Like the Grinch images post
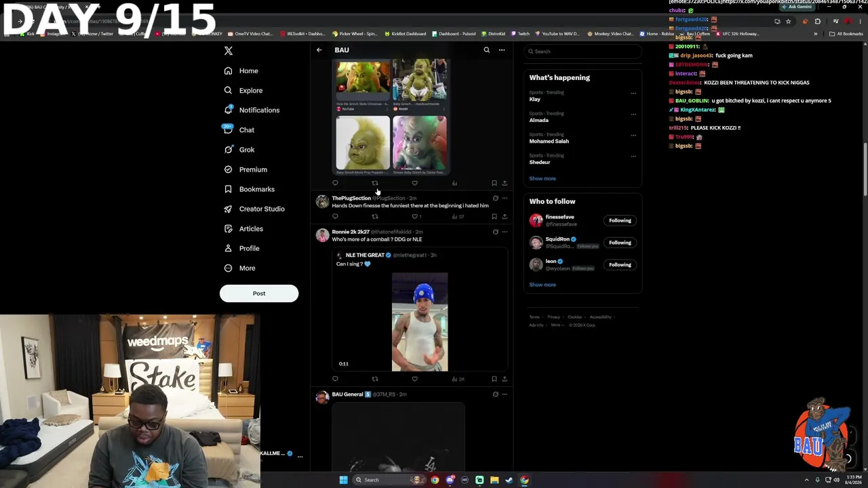The image size is (868, 488). coord(414,183)
